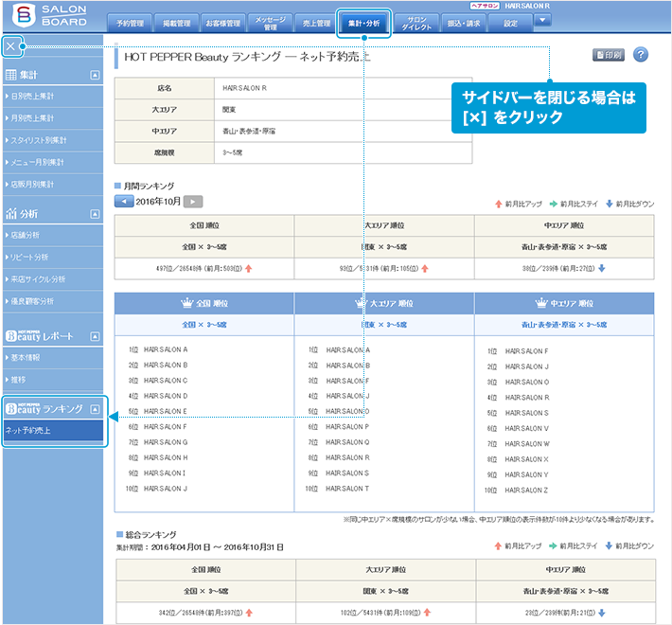The height and width of the screenshot is (625, 672).
Task: Open the メッセージ管理 tab
Action: click(265, 22)
